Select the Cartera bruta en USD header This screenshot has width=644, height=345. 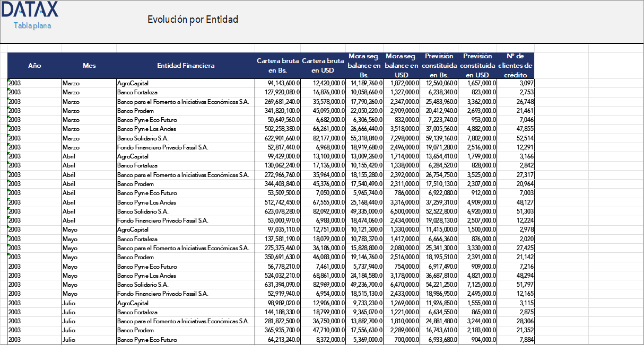pyautogui.click(x=323, y=66)
